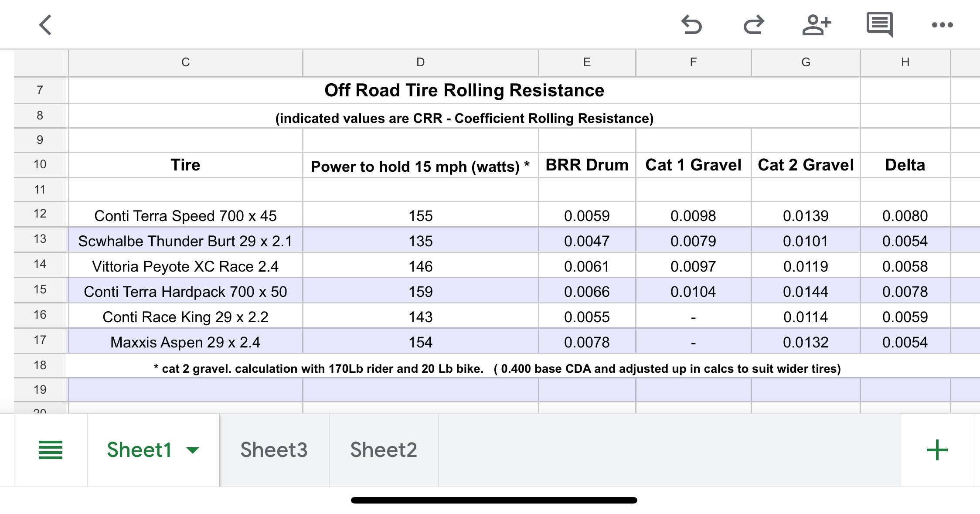Image resolution: width=980 pixels, height=514 pixels.
Task: Add a new sheet with plus icon
Action: (x=937, y=450)
